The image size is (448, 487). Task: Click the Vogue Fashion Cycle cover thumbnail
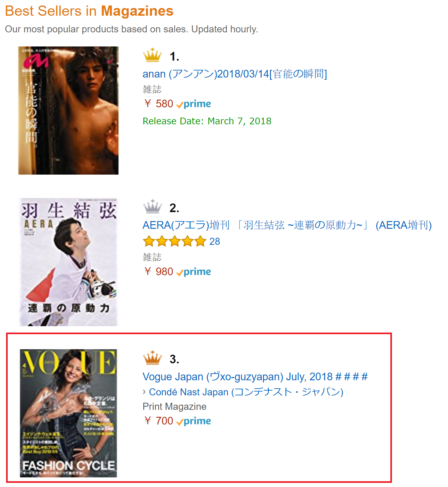tap(69, 413)
